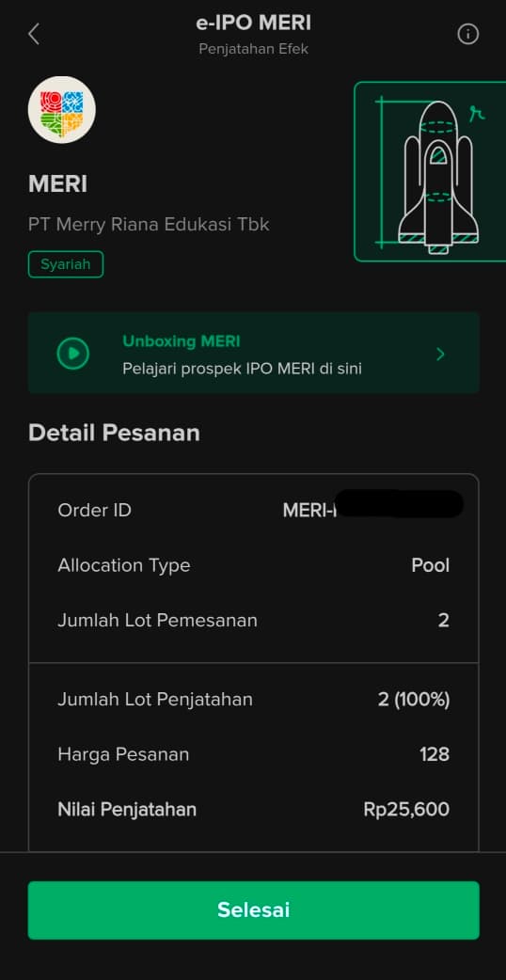This screenshot has width=506, height=980.
Task: Click PT Merry Riana Edukasi Tbk name
Action: coord(149,225)
